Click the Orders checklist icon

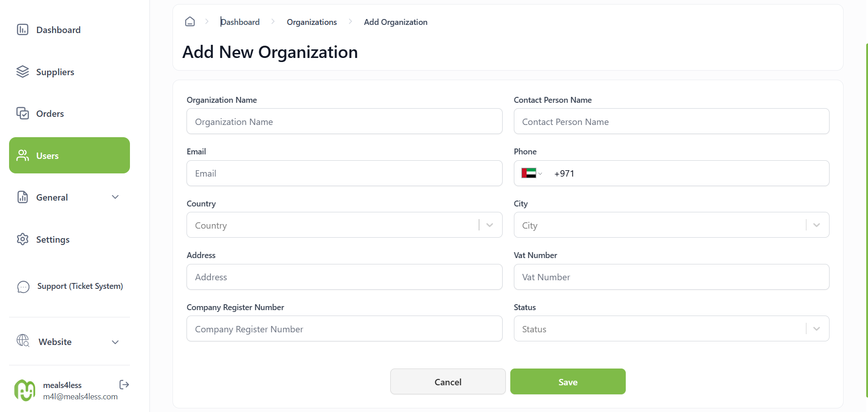pyautogui.click(x=23, y=113)
